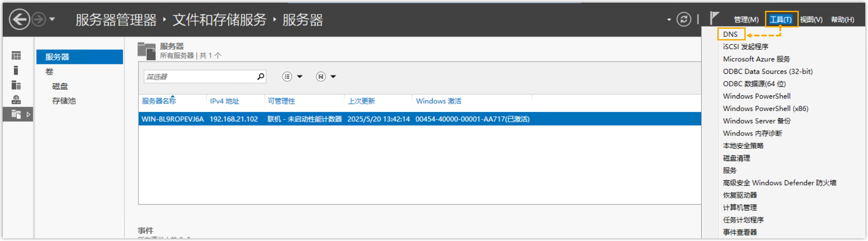Open the Dashboard sidebar icon

point(16,56)
